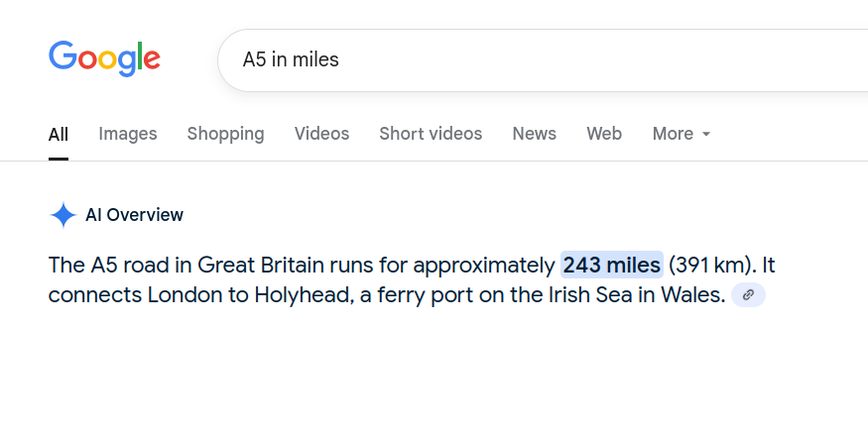868x436 pixels.
Task: View the News results tab
Action: point(535,134)
